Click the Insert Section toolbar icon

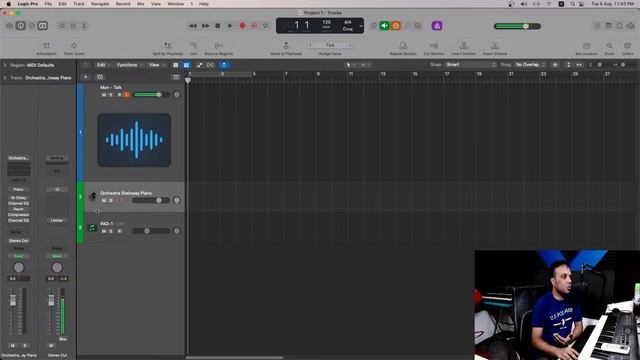point(464,45)
